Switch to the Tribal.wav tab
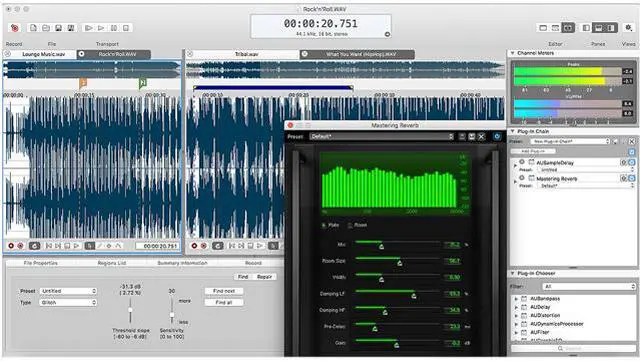Image resolution: width=640 pixels, height=361 pixels. [x=247, y=54]
